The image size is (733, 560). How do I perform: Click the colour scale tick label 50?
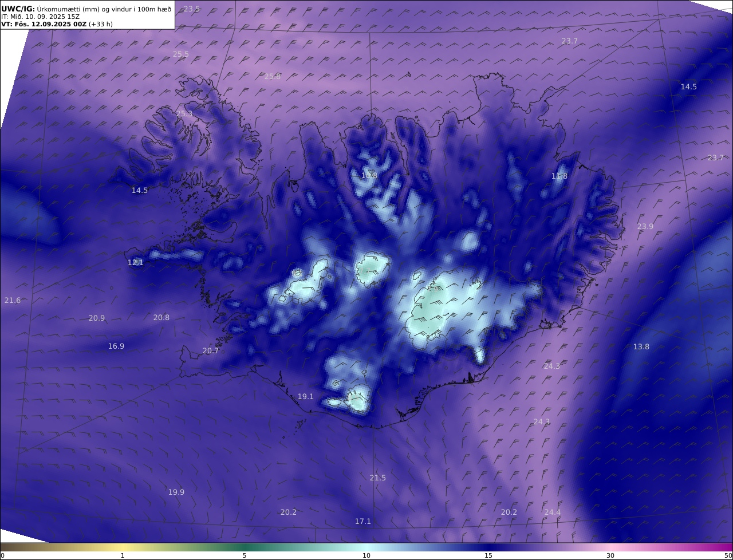728,555
